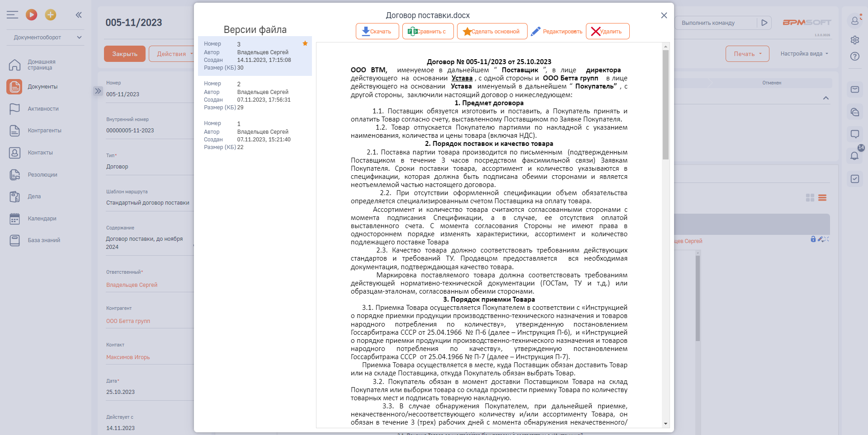Click the Редактировать pencil button

(x=557, y=31)
